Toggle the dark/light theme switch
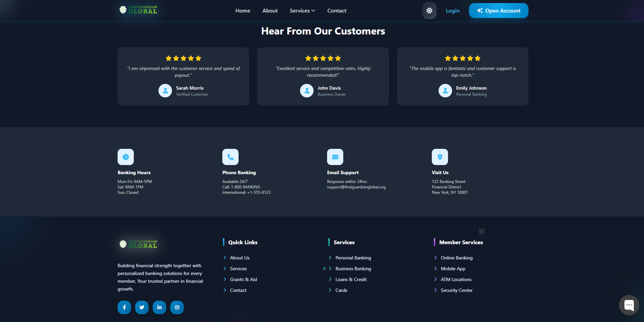Viewport: 644px width, 322px height. [429, 10]
